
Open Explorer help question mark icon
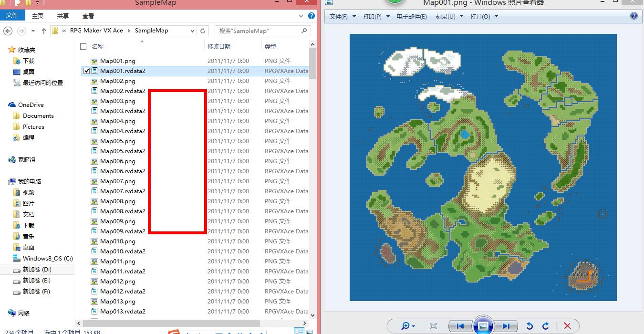[x=312, y=16]
